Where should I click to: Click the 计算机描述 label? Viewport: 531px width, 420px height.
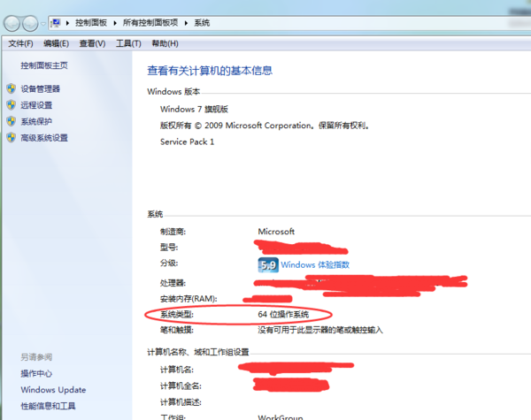[x=181, y=402]
